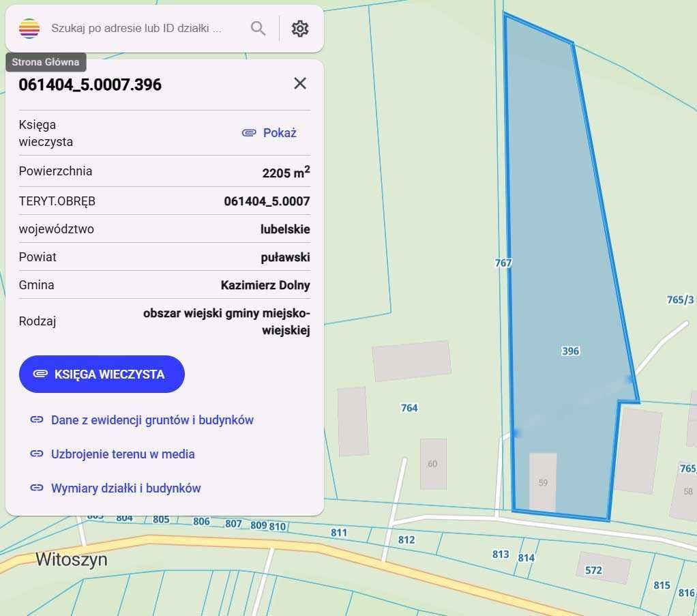This screenshot has width=697, height=616.
Task: Open Wymiary działki i budynków
Action: pos(125,488)
